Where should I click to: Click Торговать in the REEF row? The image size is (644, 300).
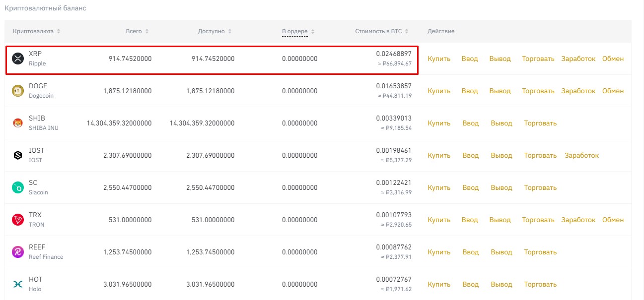pyautogui.click(x=541, y=252)
